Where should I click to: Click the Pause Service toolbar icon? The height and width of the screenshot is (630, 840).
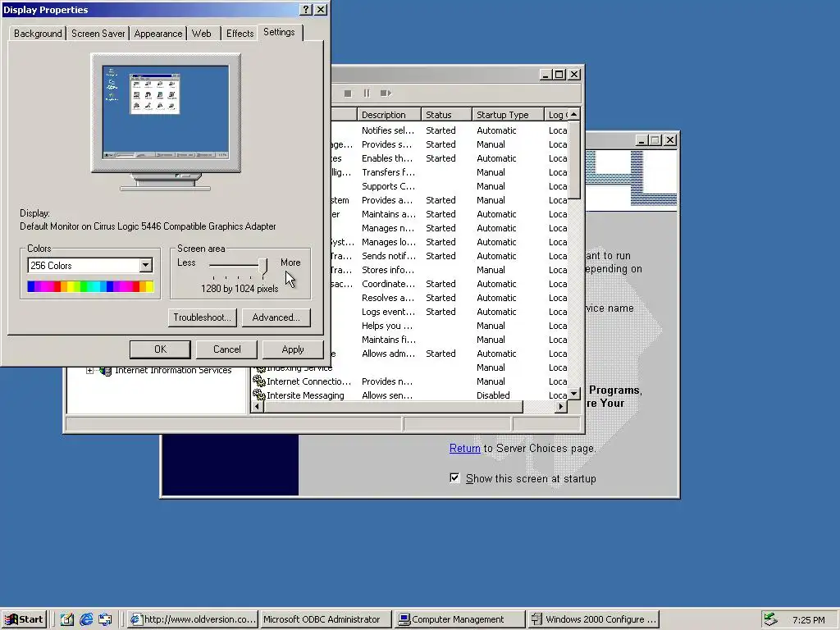click(x=367, y=94)
